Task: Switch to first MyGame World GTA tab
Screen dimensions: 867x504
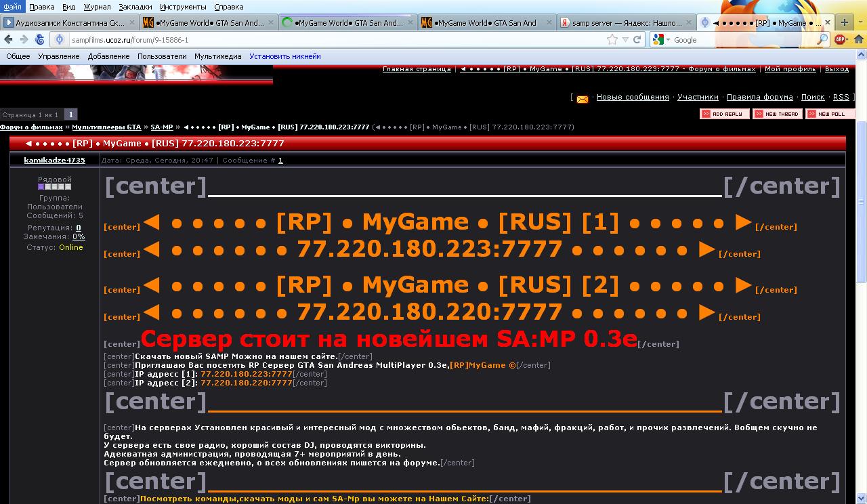Action: click(207, 22)
